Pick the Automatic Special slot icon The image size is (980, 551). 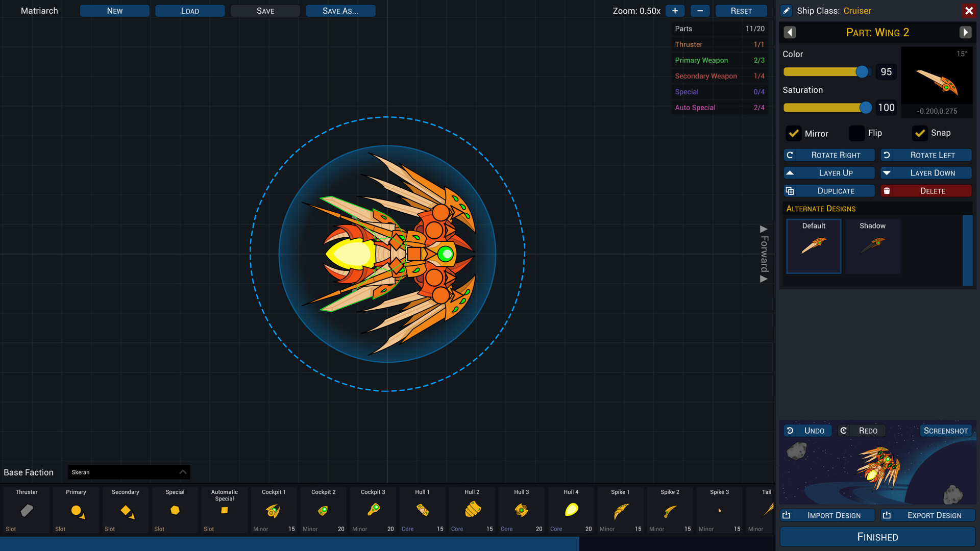pyautogui.click(x=224, y=510)
